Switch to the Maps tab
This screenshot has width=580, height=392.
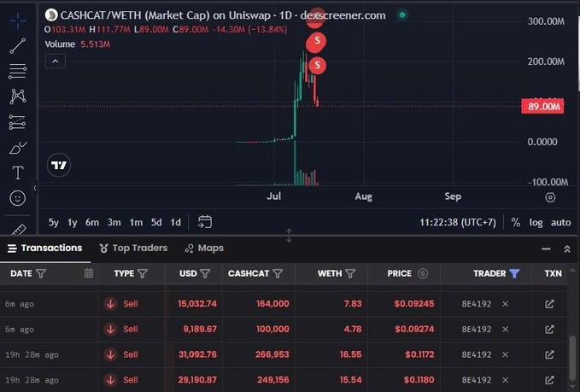[204, 249]
